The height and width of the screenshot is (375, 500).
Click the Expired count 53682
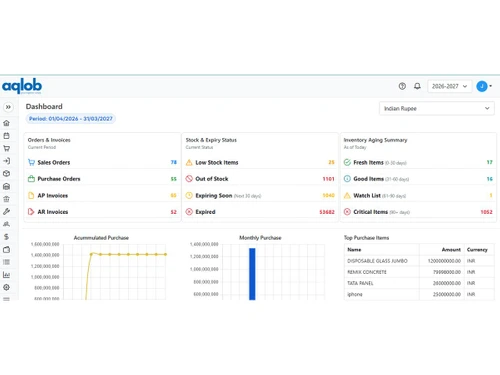(327, 212)
